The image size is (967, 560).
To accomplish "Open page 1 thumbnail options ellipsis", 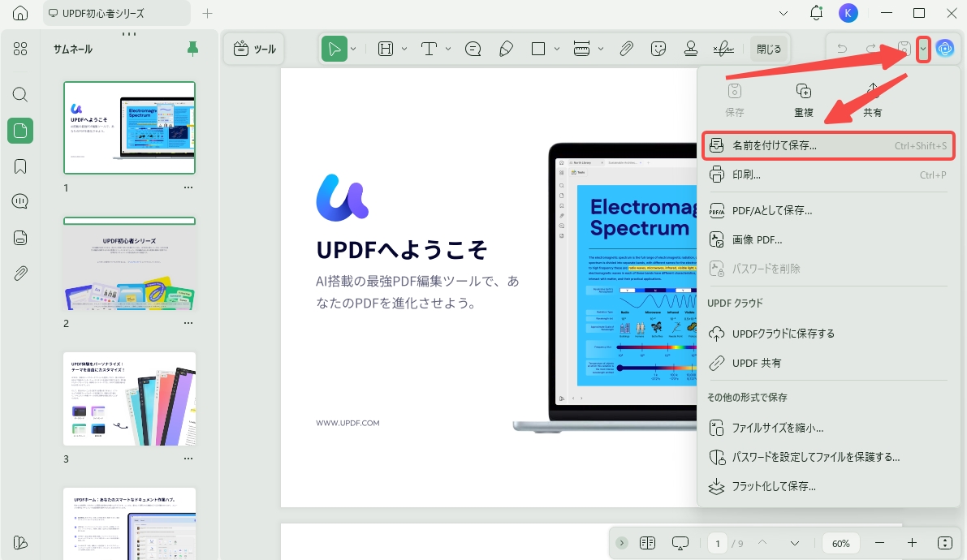I will click(188, 187).
